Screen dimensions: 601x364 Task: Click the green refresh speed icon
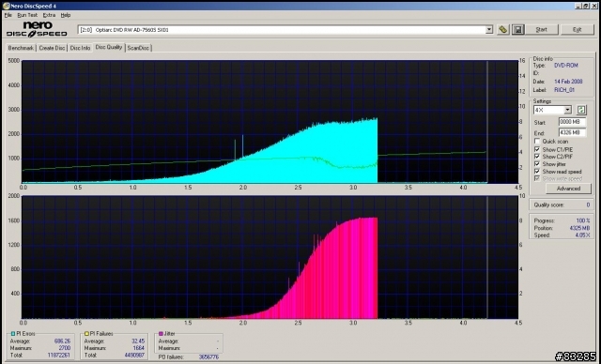click(x=581, y=111)
